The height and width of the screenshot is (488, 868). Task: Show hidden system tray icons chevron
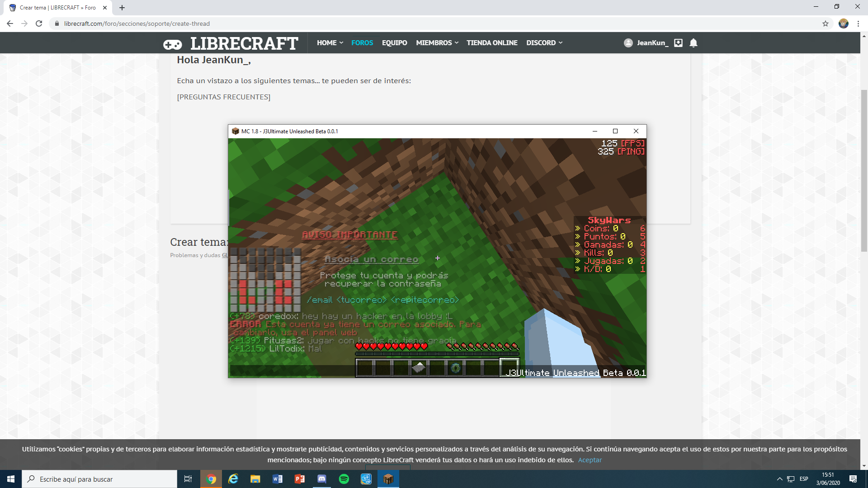point(779,479)
